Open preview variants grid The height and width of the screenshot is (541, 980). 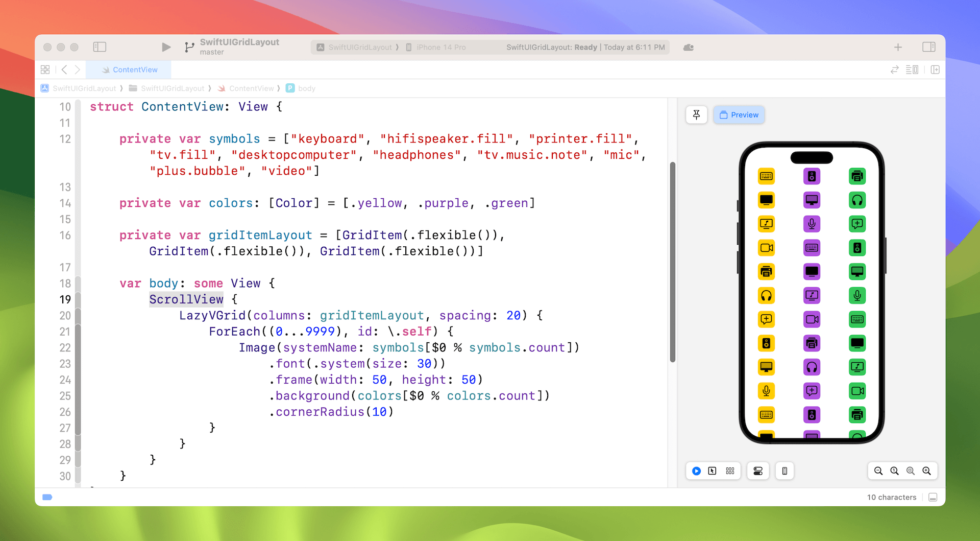[730, 471]
